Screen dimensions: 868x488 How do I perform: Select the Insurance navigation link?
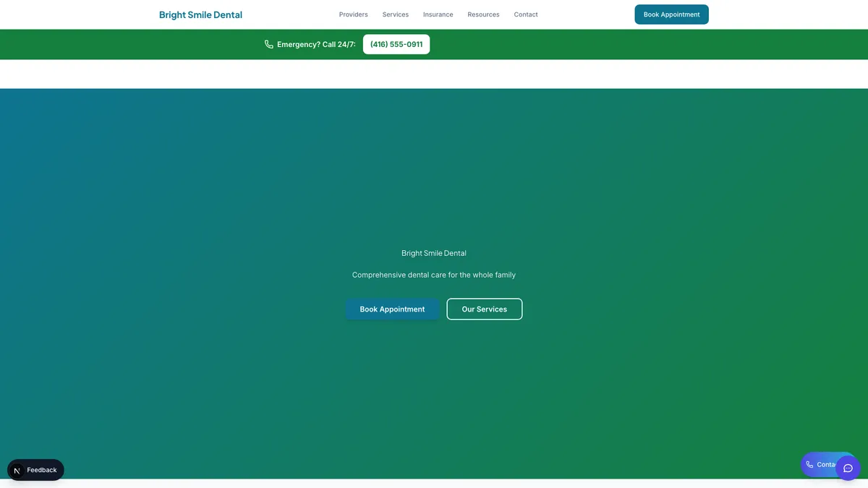[438, 14]
